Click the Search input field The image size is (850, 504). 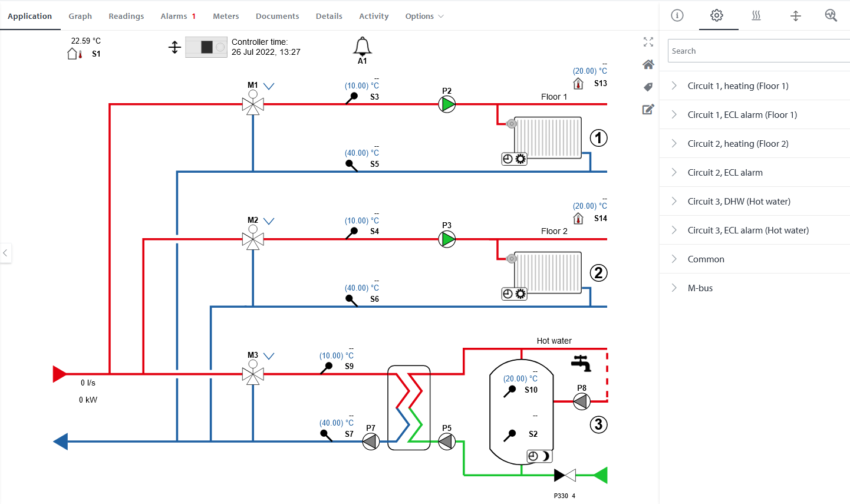pos(757,51)
